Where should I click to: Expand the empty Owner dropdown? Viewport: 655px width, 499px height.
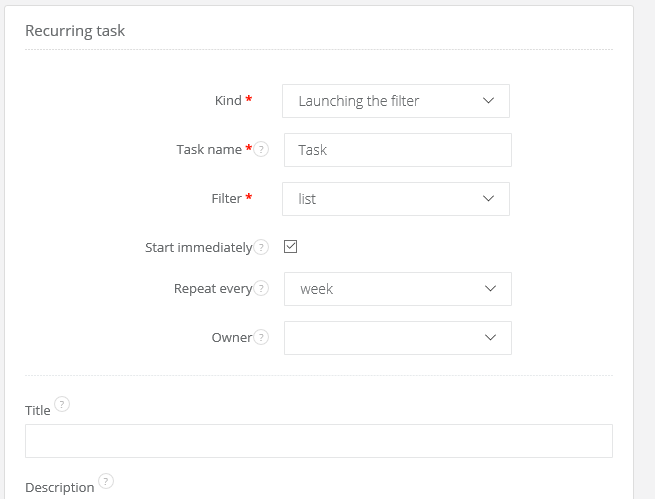[397, 338]
